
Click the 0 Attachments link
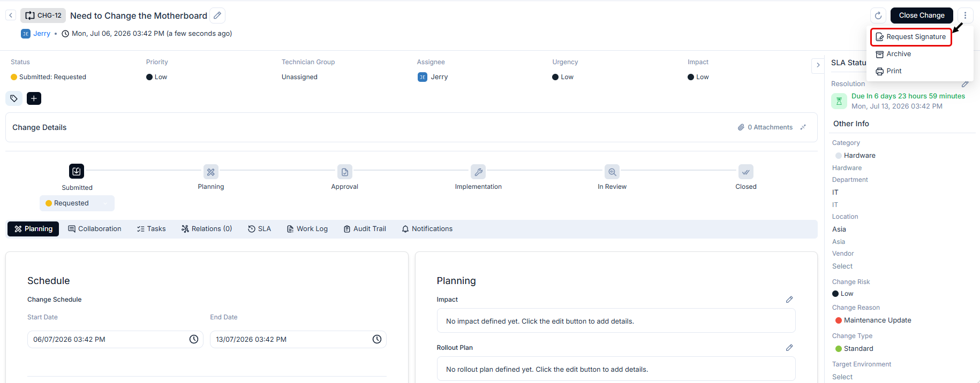(765, 127)
